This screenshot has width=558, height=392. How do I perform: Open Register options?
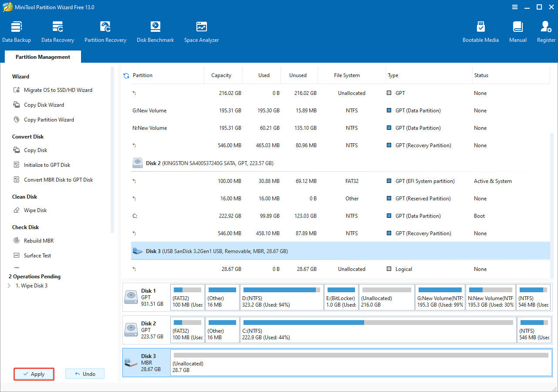coord(546,30)
